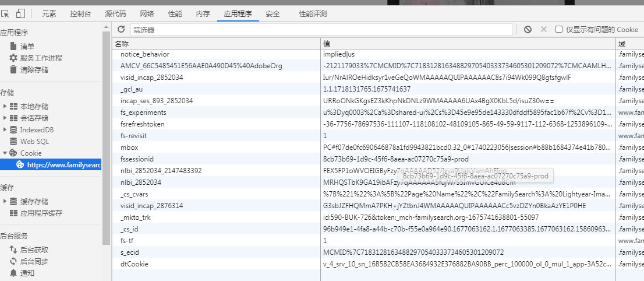This screenshot has width=644, height=281.
Task: Select the https://www.familysearch cookie origin
Action: (x=64, y=165)
